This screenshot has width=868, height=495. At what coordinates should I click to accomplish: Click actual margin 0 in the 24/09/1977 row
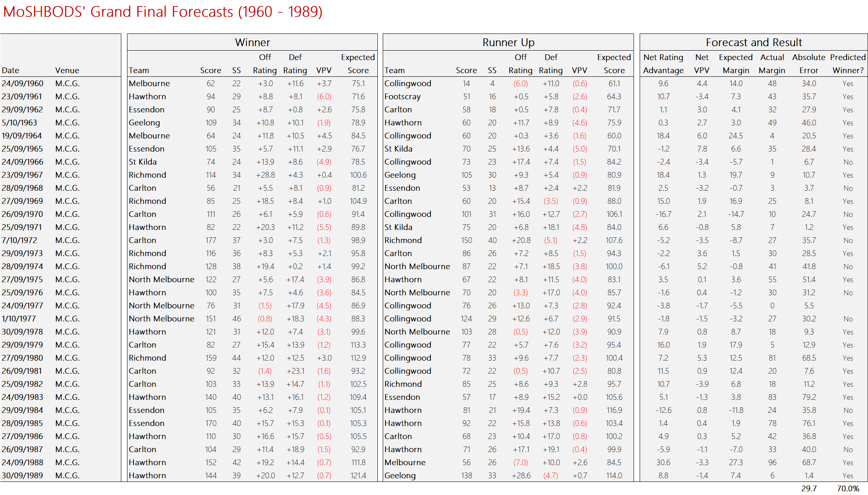coord(772,305)
